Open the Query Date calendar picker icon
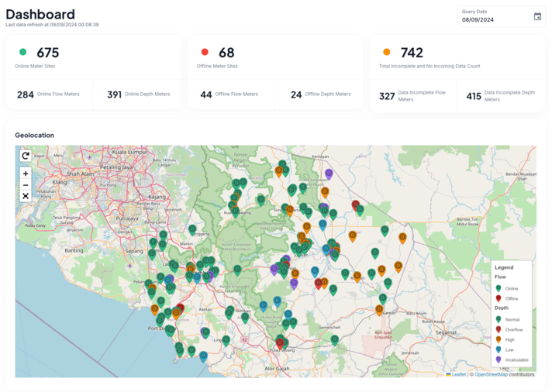Image resolution: width=552 pixels, height=392 pixels. pos(537,16)
